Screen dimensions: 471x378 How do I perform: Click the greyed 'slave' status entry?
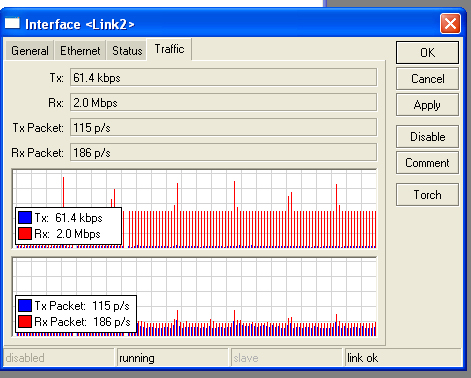click(286, 358)
